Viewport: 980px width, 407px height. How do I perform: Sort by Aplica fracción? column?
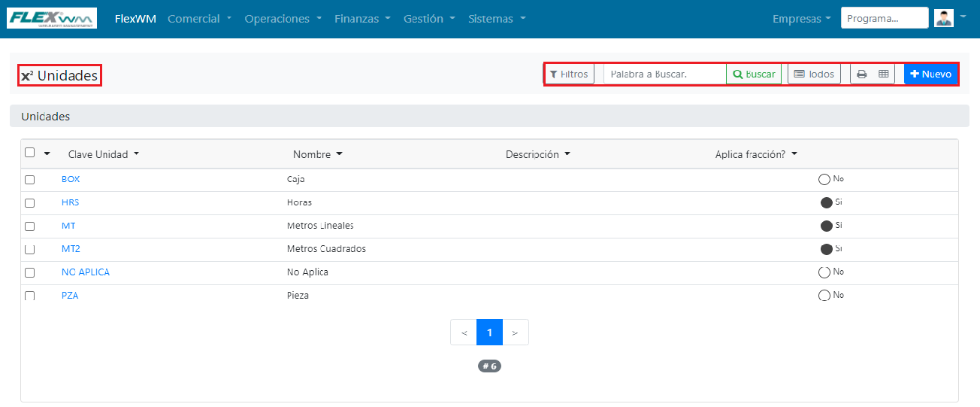[756, 154]
